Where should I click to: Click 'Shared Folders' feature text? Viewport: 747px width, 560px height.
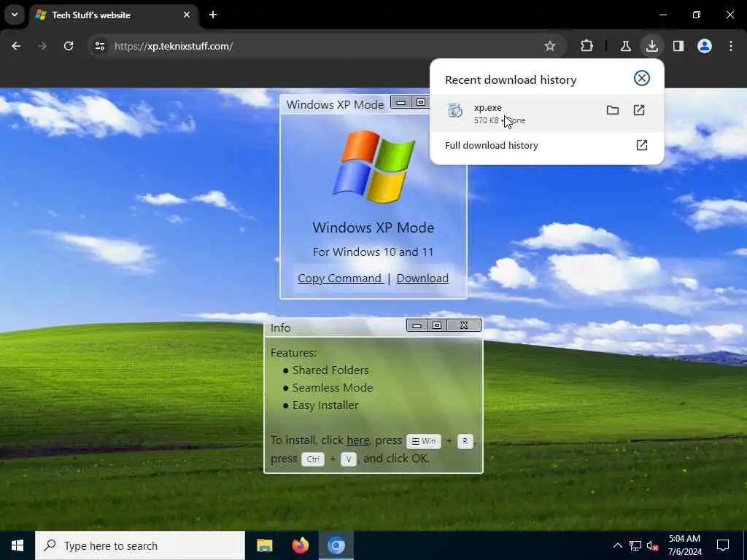[x=330, y=370]
